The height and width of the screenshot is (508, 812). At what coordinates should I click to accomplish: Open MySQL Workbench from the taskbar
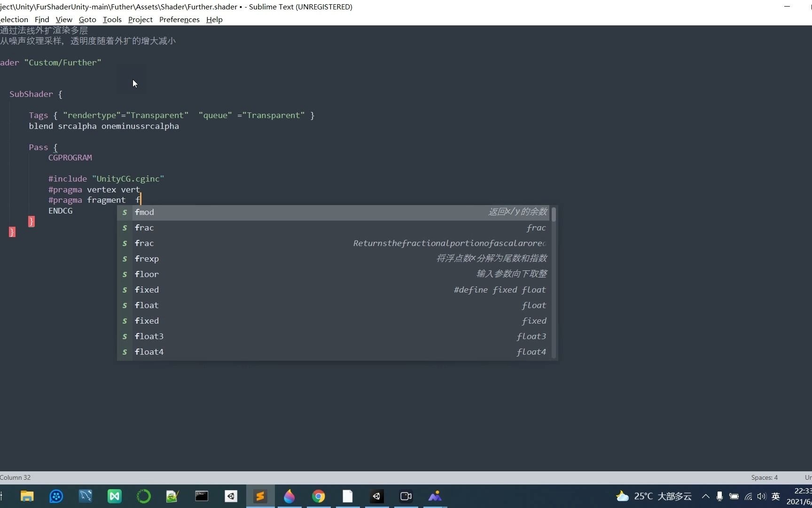85,496
